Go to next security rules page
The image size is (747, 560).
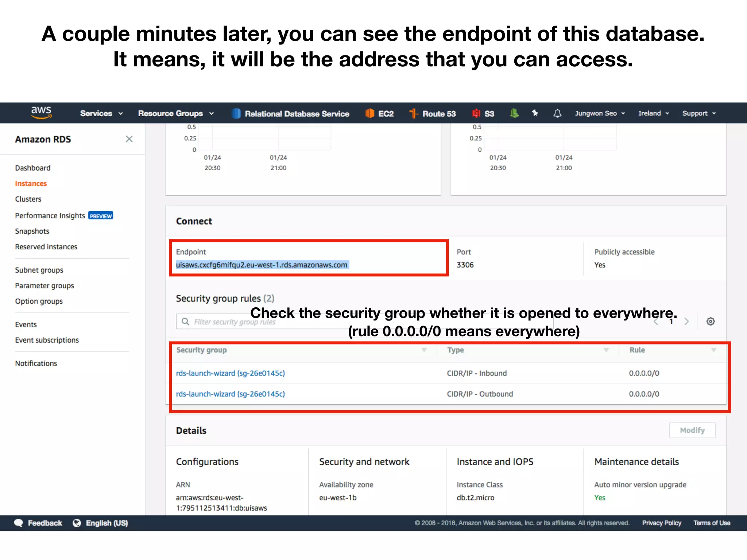(x=687, y=321)
